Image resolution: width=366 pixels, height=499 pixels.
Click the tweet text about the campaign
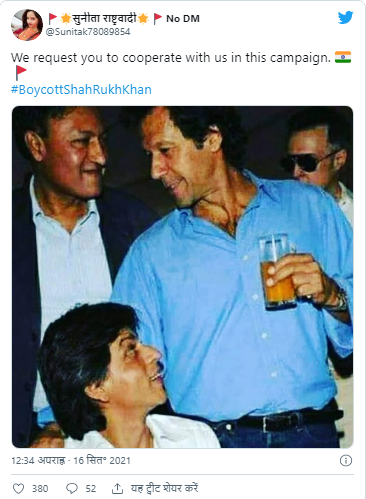(x=171, y=58)
